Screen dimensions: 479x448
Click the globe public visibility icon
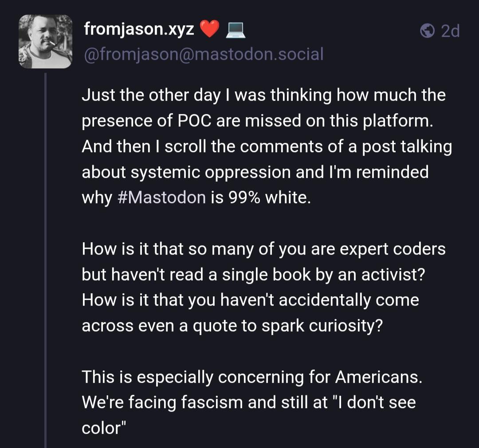point(427,31)
